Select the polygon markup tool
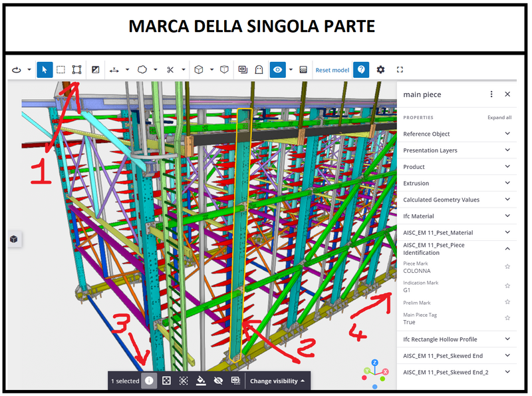Screen dimensions: 532x396 pyautogui.click(x=142, y=70)
